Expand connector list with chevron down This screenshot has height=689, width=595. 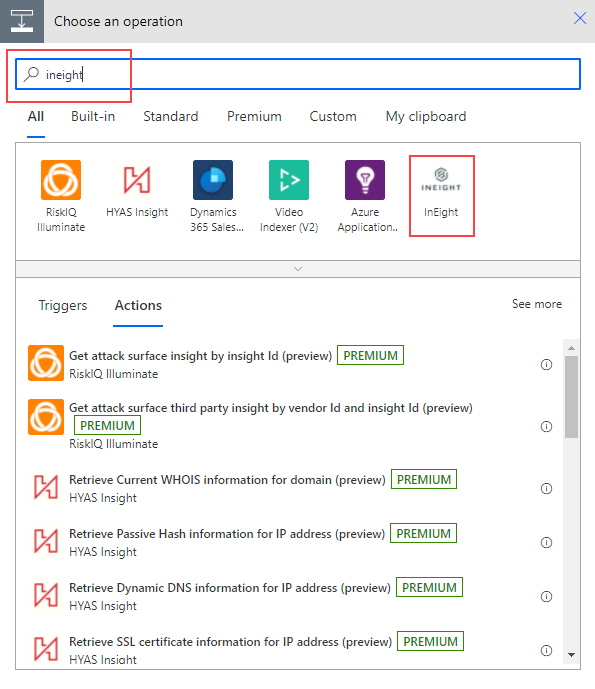coord(298,269)
